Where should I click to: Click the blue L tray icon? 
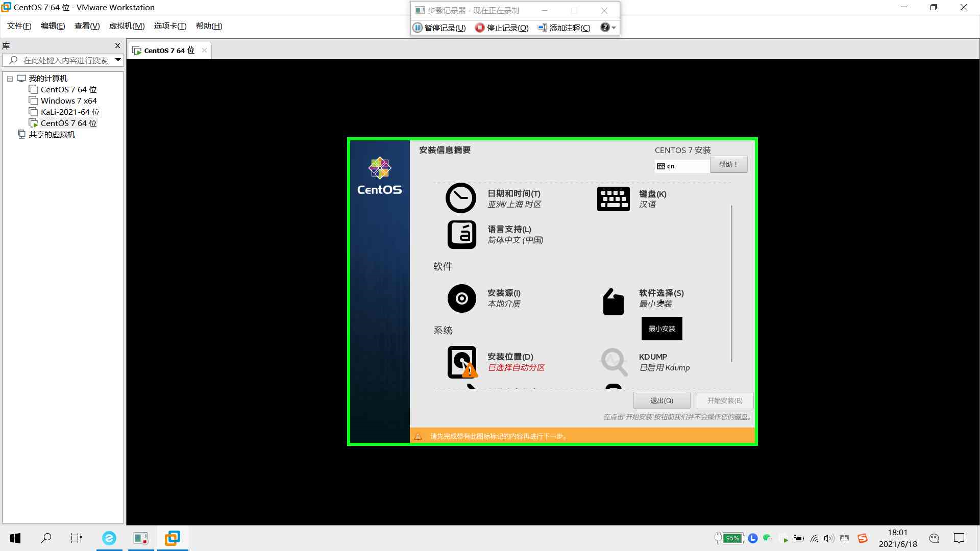(x=753, y=538)
